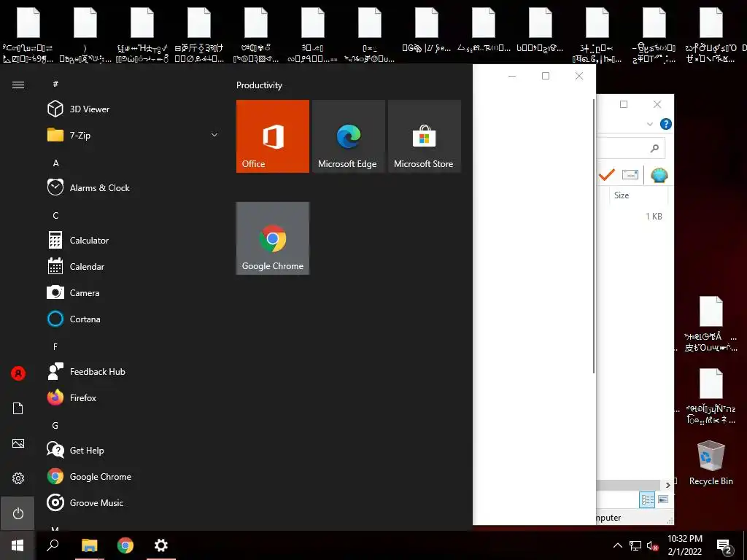Image resolution: width=747 pixels, height=560 pixels.
Task: Close the File Explorer window
Action: [x=657, y=104]
